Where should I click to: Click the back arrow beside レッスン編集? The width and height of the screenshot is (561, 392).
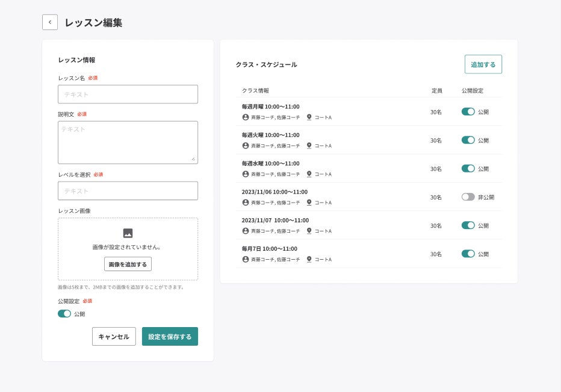(x=50, y=22)
